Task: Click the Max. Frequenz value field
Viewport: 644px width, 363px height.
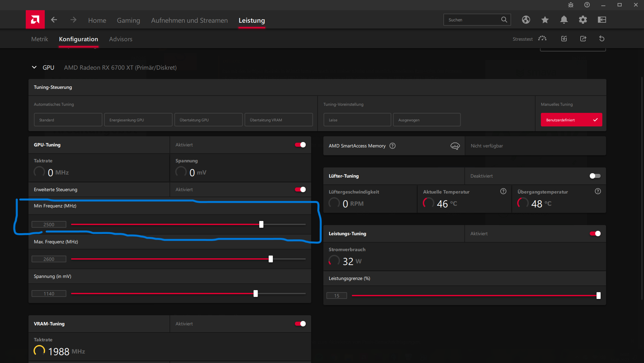Action: point(49,259)
